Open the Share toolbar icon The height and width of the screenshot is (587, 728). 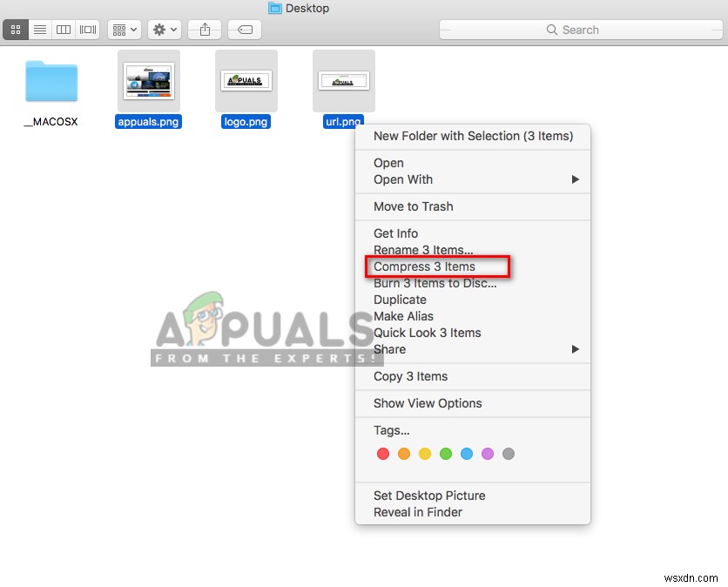(x=204, y=30)
